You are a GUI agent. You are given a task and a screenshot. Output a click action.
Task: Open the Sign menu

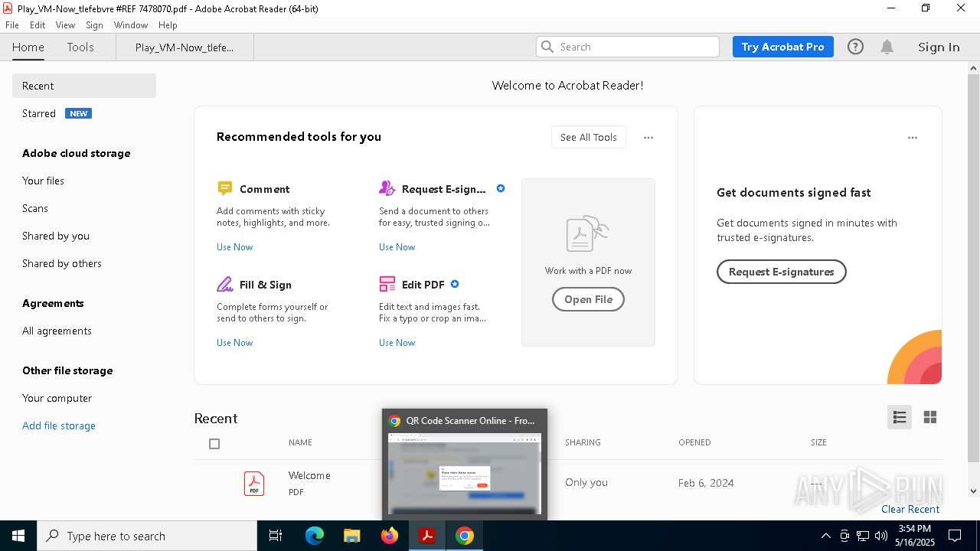[x=94, y=25]
